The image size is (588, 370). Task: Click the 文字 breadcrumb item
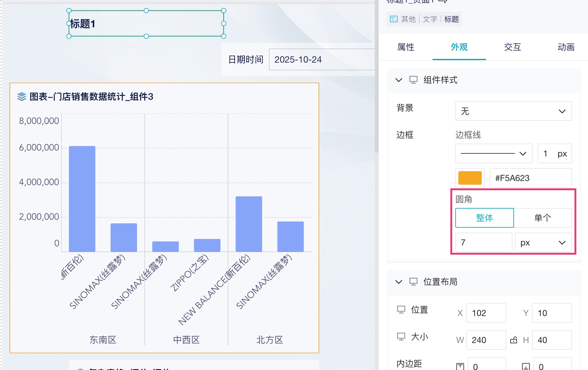430,19
